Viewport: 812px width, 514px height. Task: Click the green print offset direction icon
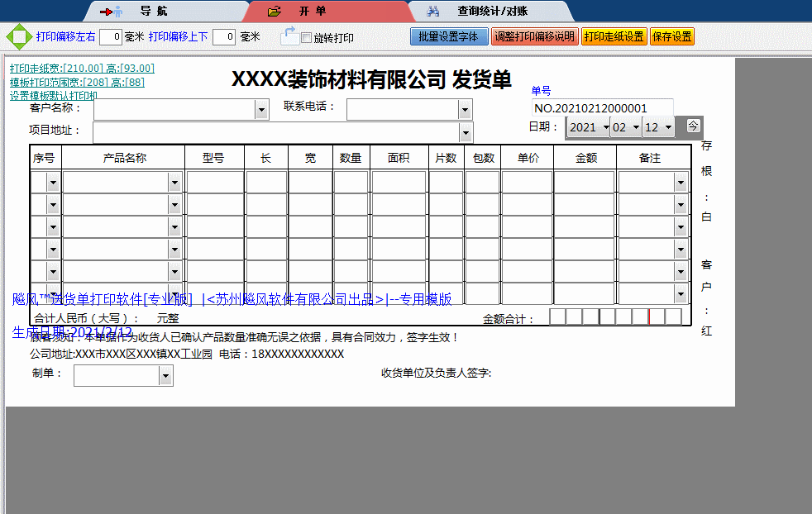[x=18, y=37]
